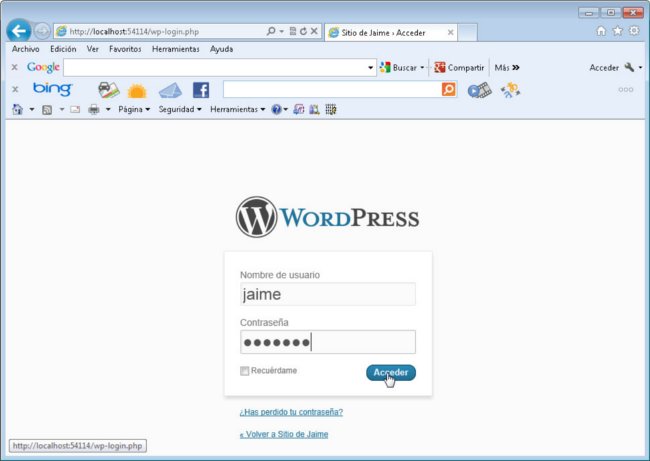Close the Google toolbar with its X
The height and width of the screenshot is (461, 650).
15,67
